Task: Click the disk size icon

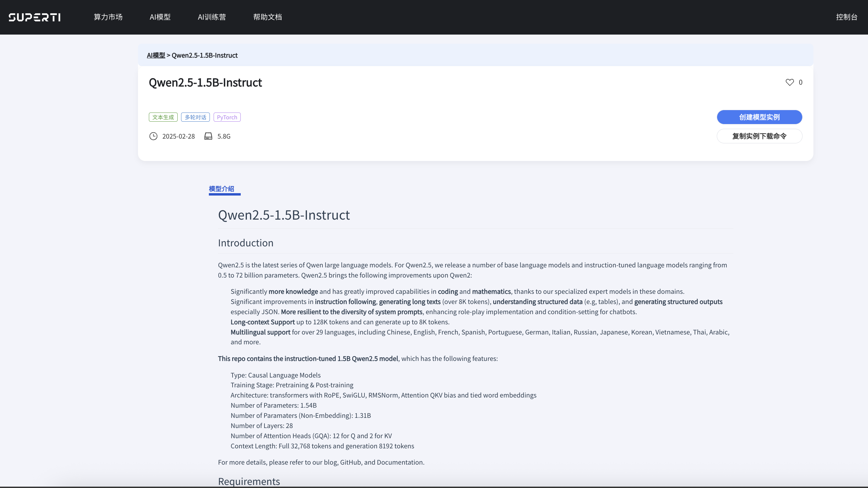Action: click(208, 136)
